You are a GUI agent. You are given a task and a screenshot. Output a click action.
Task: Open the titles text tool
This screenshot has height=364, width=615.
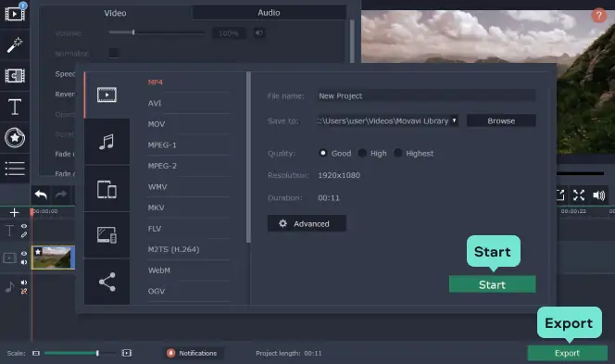click(x=15, y=107)
